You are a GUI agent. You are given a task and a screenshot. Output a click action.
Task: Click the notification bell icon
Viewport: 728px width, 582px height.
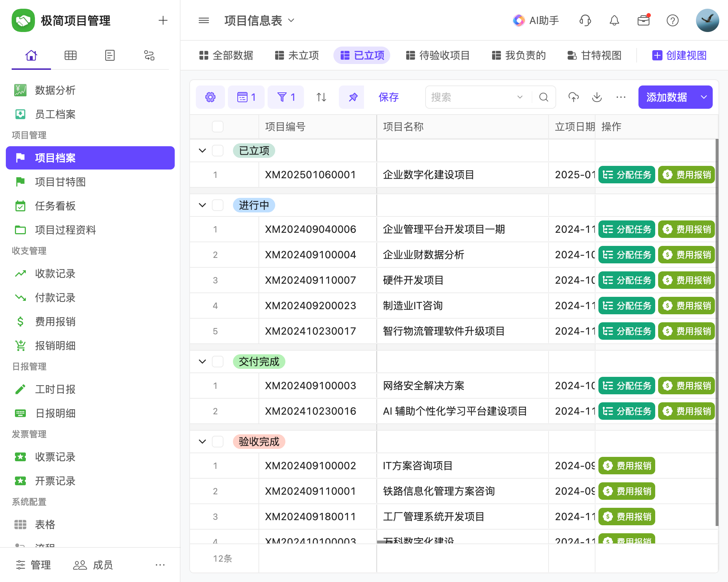coord(614,20)
